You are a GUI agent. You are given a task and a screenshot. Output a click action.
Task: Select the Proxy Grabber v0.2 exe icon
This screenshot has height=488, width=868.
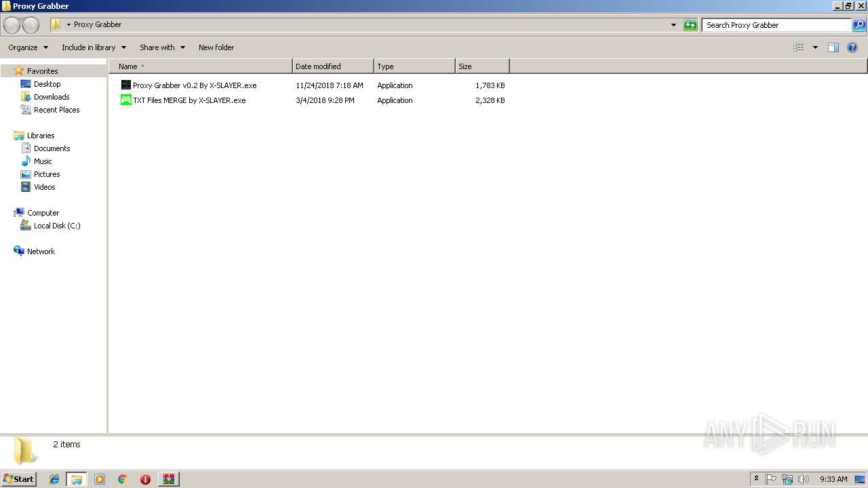click(125, 85)
